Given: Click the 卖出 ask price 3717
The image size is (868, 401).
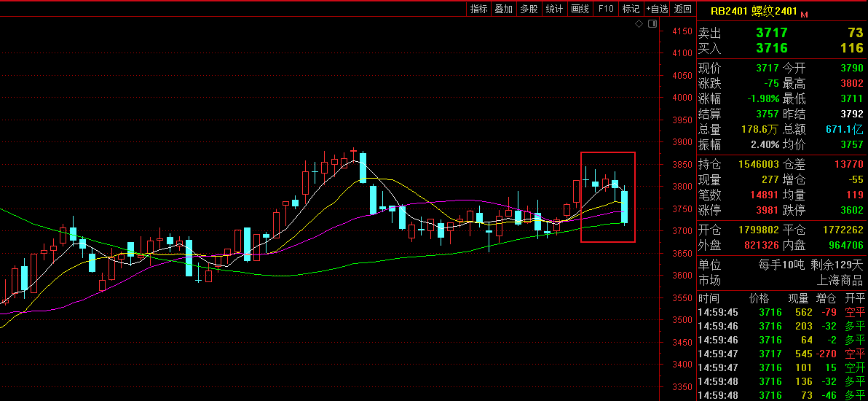Looking at the screenshot, I should coord(771,33).
